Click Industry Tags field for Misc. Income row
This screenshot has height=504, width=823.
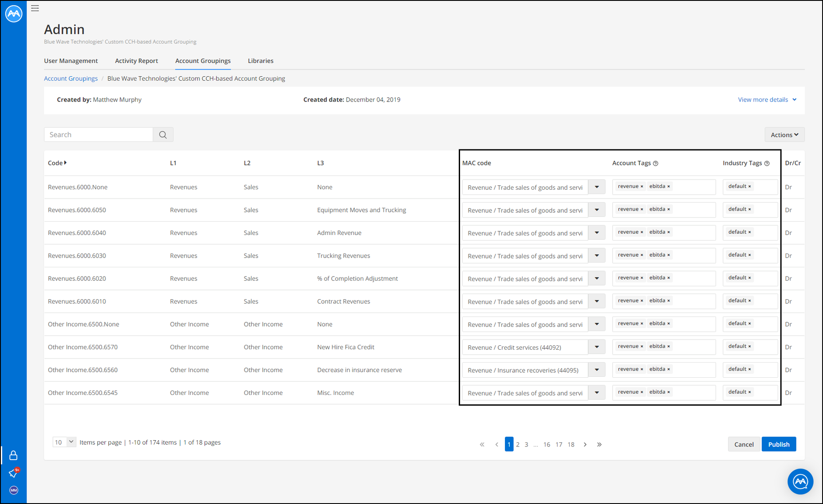tap(750, 393)
